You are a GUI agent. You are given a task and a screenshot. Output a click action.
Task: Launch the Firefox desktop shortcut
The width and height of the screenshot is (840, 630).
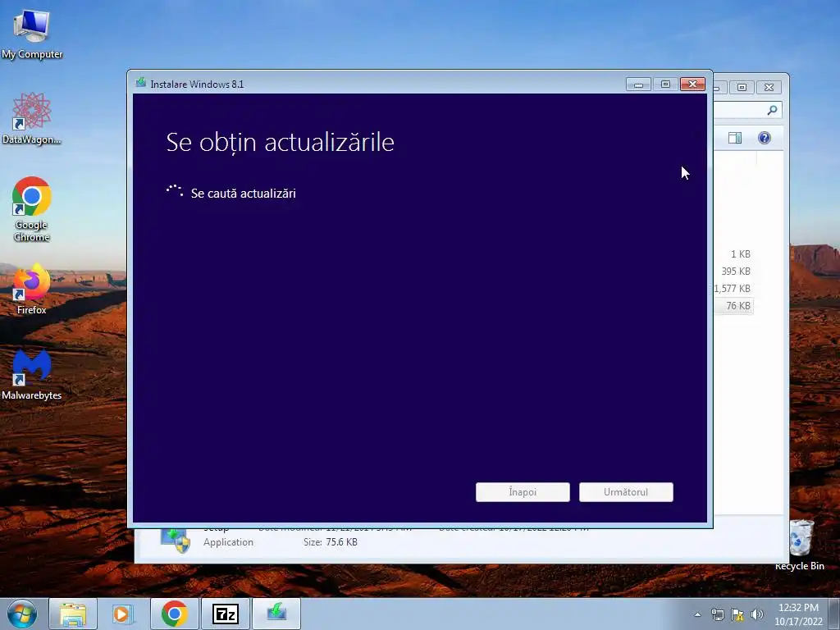[x=32, y=290]
